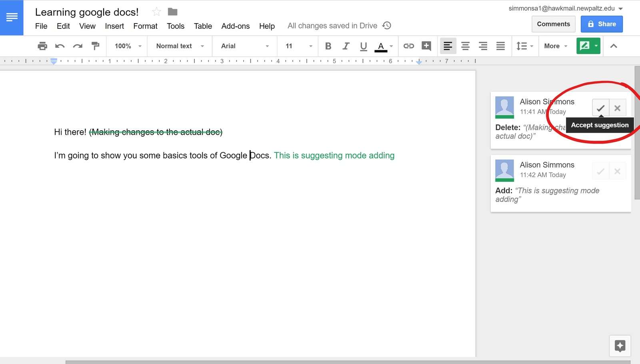Click the print icon in toolbar
Image resolution: width=640 pixels, height=364 pixels.
[x=42, y=46]
